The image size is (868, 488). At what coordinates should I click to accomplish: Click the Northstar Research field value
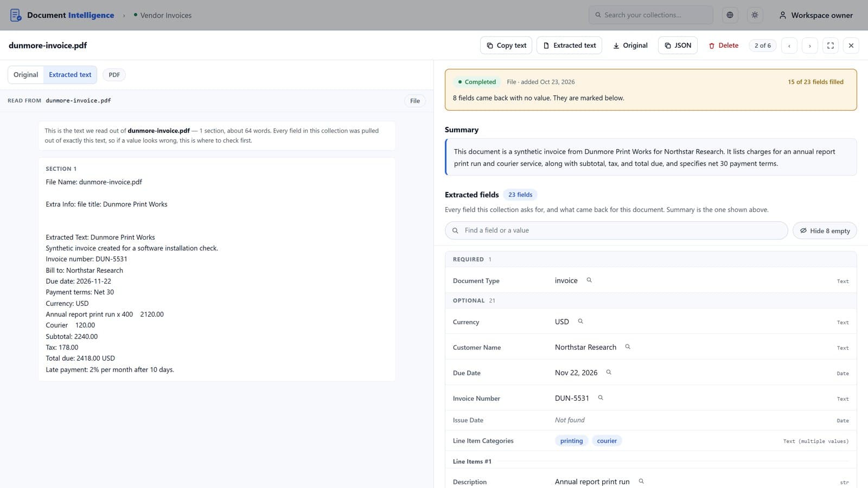click(585, 347)
